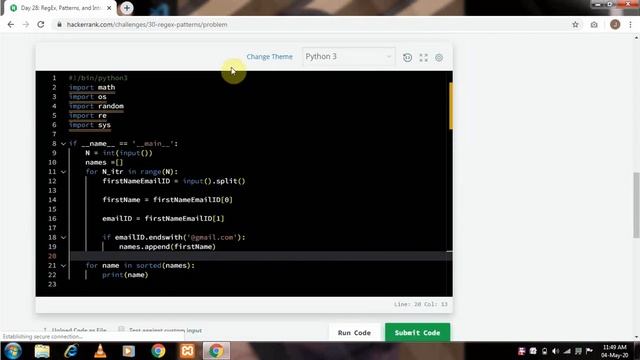Click 'N = int(input())' on line 9
The width and height of the screenshot is (640, 360).
point(119,153)
